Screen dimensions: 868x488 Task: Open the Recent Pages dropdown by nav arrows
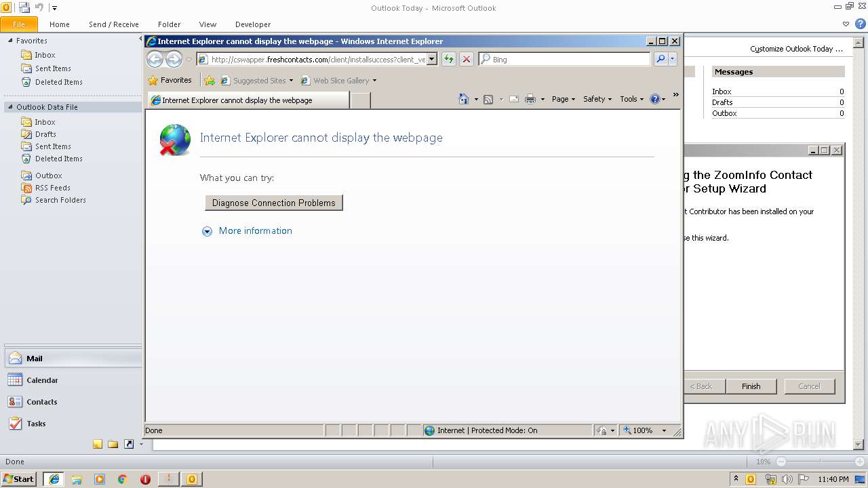(189, 60)
